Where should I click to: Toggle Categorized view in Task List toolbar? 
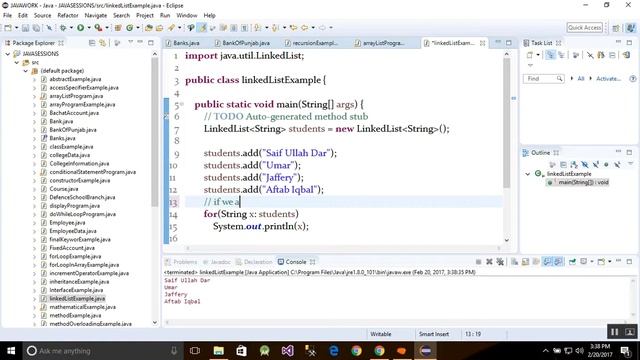click(x=550, y=55)
